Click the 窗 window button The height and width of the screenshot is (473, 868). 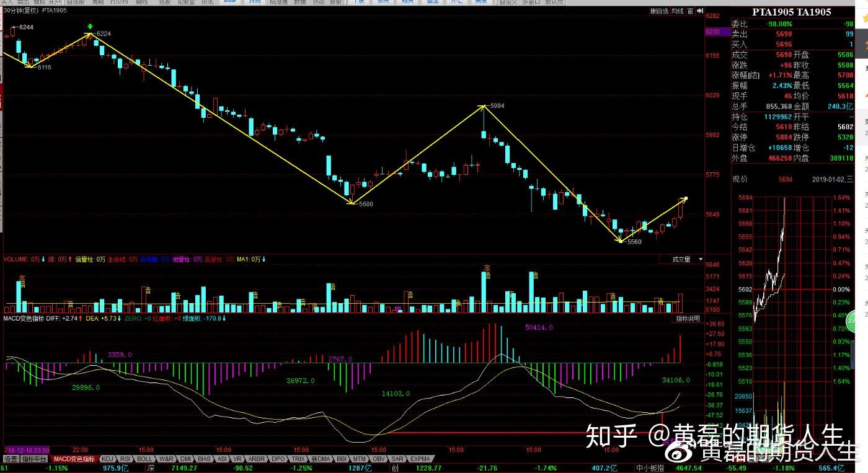[x=690, y=11]
